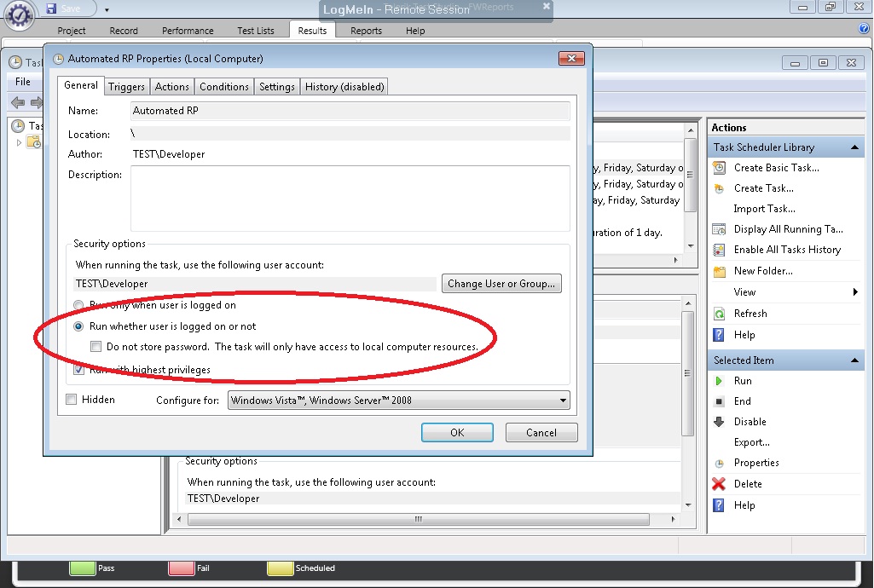Click the Enable All Tasks History icon
Viewport: 874px width, 588px height.
719,250
